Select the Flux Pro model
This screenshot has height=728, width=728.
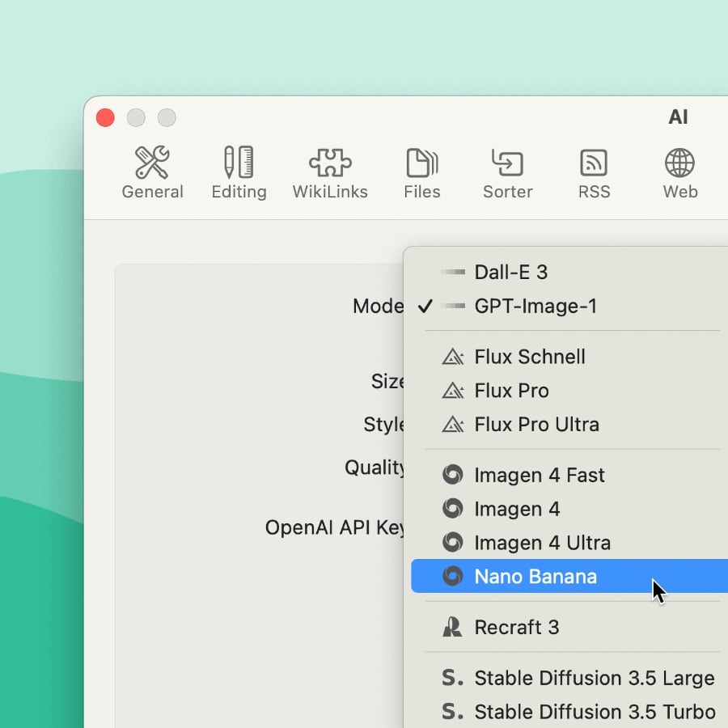(x=511, y=391)
